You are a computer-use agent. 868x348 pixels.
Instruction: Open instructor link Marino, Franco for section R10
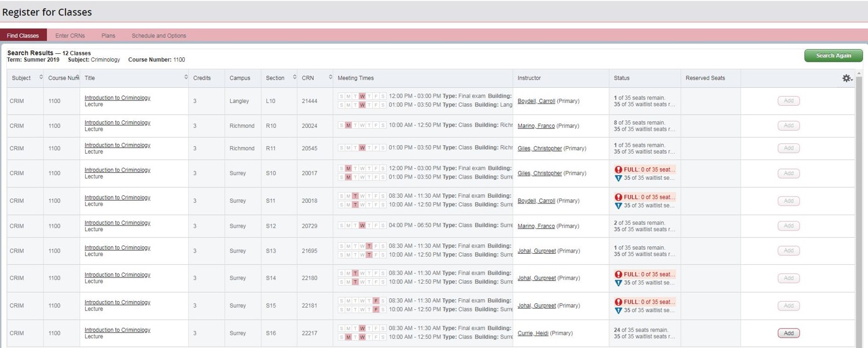coord(536,126)
